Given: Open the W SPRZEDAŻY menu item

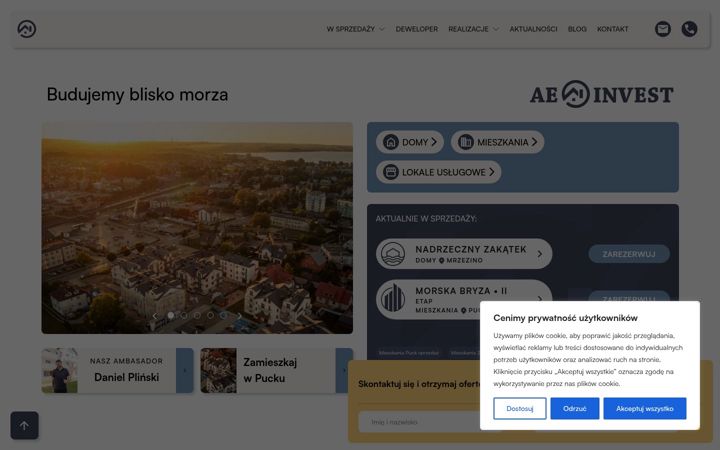Looking at the screenshot, I should (x=351, y=29).
